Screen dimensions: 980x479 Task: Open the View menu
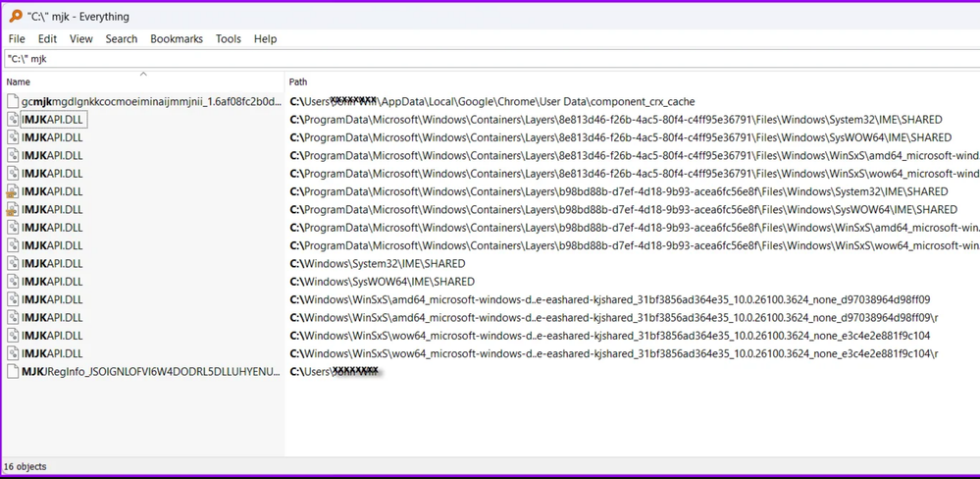click(81, 38)
